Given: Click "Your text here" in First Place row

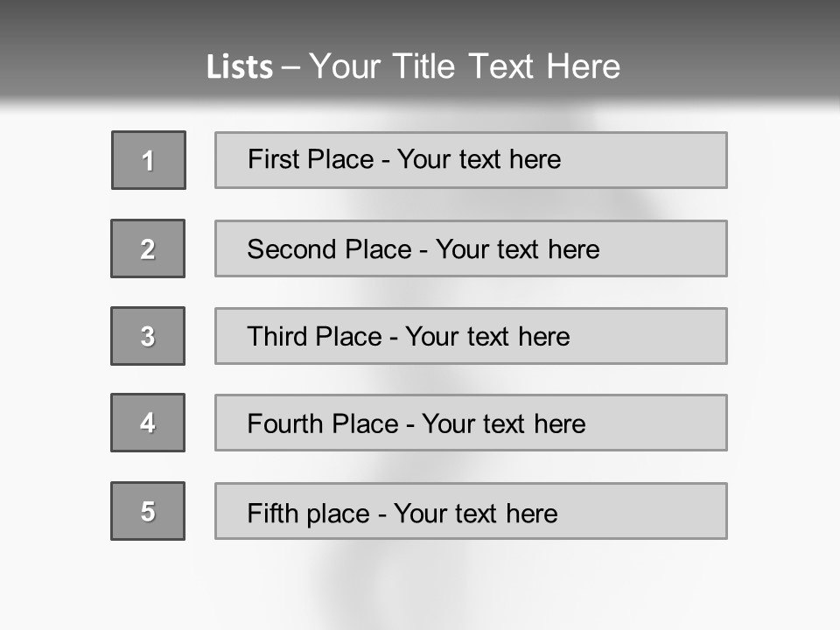Looking at the screenshot, I should [479, 159].
